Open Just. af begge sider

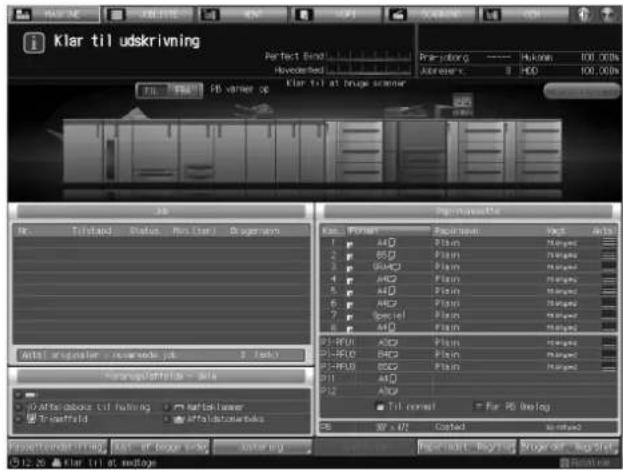click(x=160, y=447)
